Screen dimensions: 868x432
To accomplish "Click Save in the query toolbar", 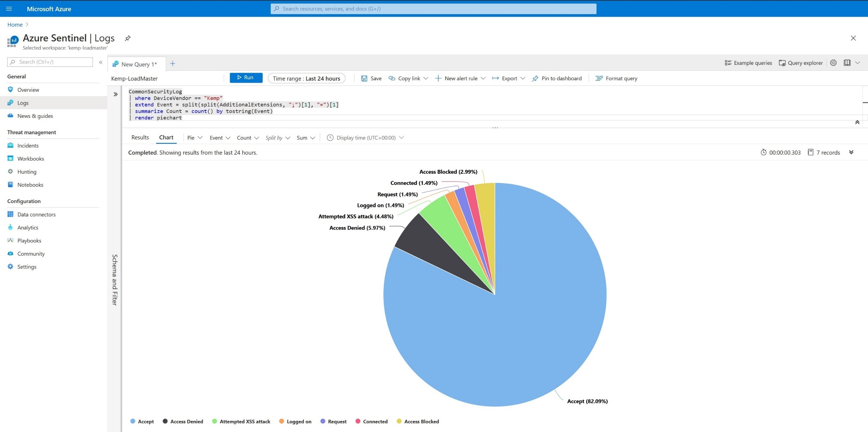I will 371,79.
